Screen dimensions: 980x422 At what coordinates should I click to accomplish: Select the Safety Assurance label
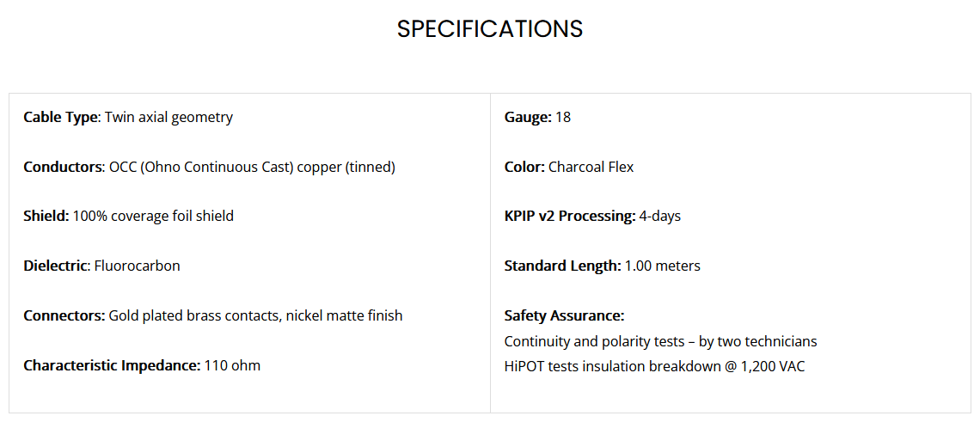pos(565,315)
